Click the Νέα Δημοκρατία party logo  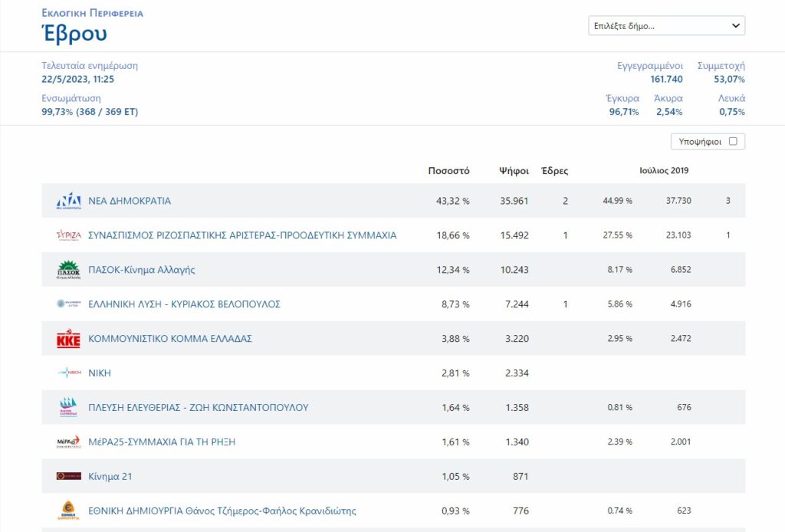tap(68, 201)
